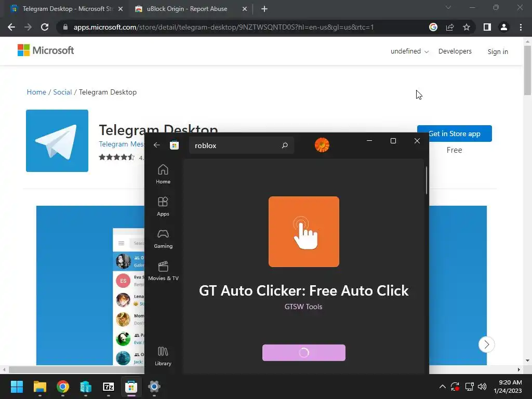Open Home in the Store sidebar
The height and width of the screenshot is (399, 532).
[163, 174]
